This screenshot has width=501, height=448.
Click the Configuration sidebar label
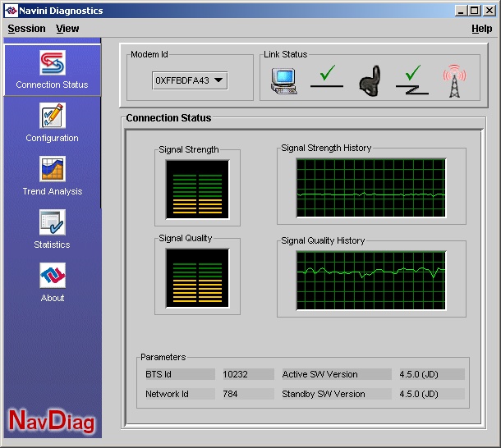coord(52,139)
